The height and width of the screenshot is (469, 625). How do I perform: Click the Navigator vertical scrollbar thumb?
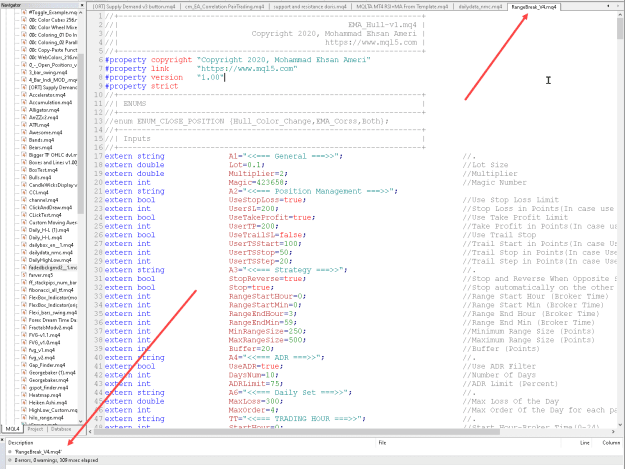point(81,133)
